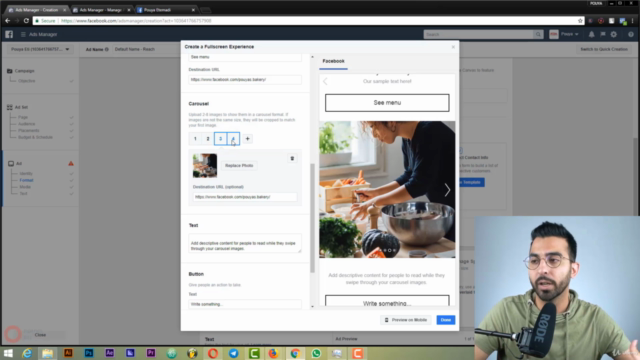
Task: Select Budget & Schedule in the sidebar
Action: tap(36, 137)
